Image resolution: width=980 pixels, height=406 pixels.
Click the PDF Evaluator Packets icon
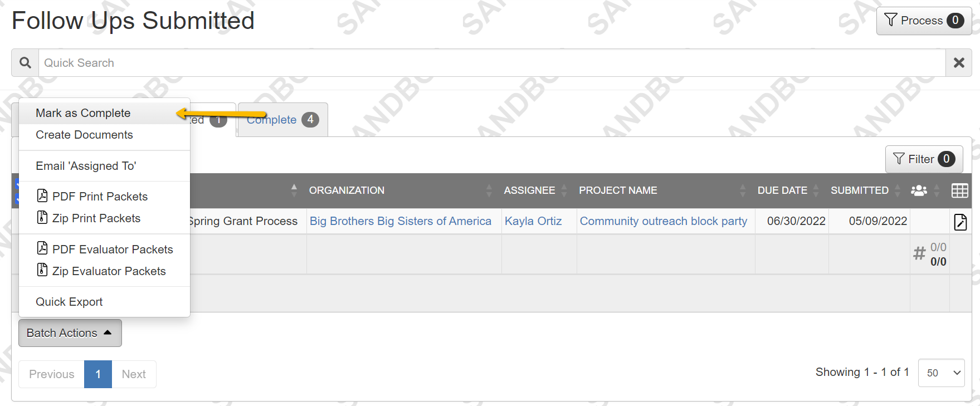pyautogui.click(x=43, y=248)
